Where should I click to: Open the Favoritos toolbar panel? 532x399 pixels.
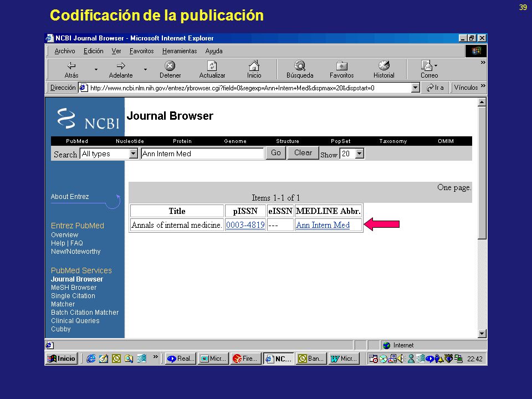[x=342, y=69]
